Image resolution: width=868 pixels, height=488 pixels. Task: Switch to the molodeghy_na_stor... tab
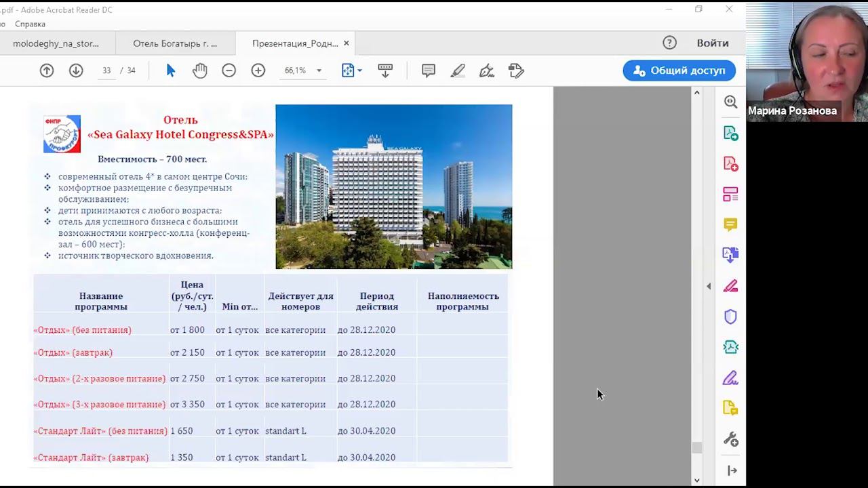pos(56,43)
